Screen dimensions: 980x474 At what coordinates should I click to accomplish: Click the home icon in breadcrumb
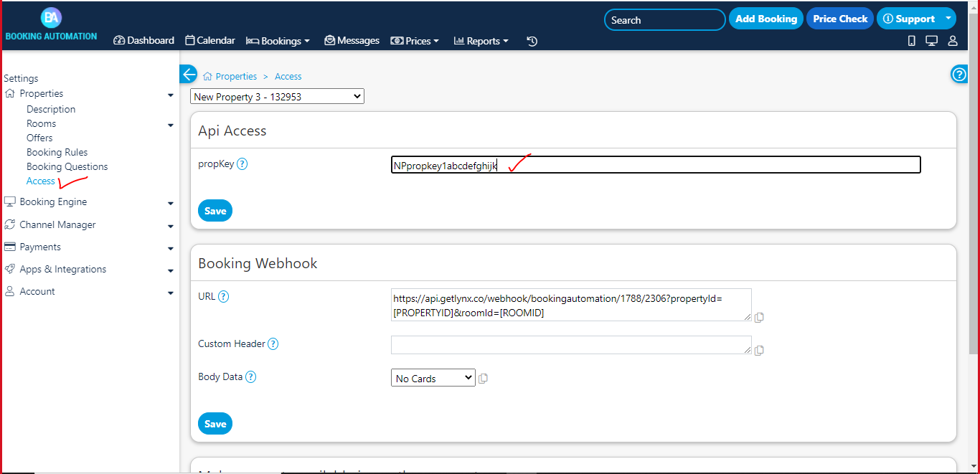tap(207, 76)
